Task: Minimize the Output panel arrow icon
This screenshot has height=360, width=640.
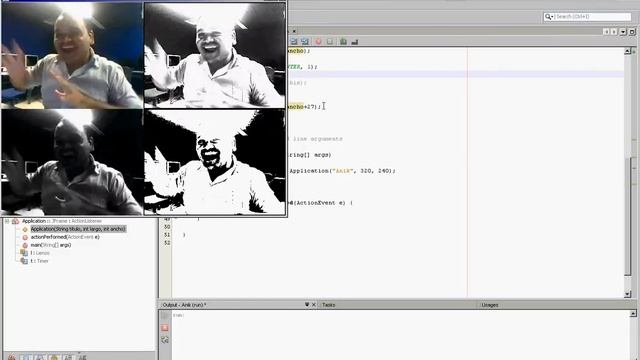Action: coord(307,304)
